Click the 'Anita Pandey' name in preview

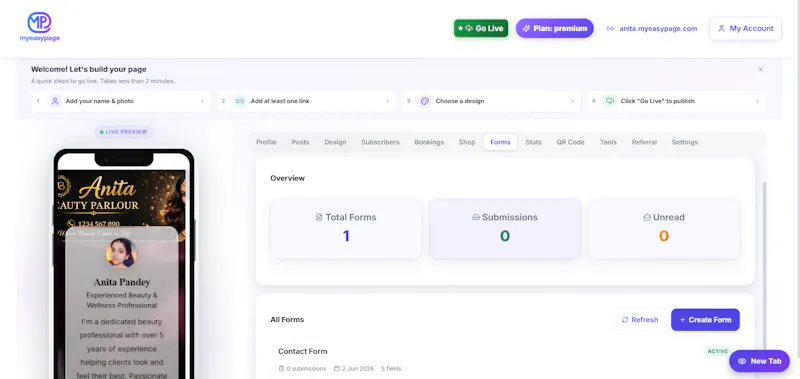(122, 282)
